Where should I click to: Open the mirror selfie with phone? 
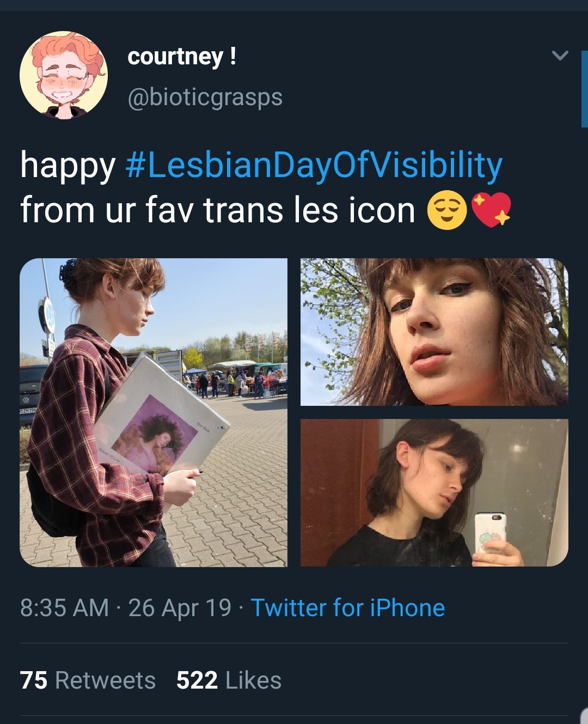pos(434,492)
